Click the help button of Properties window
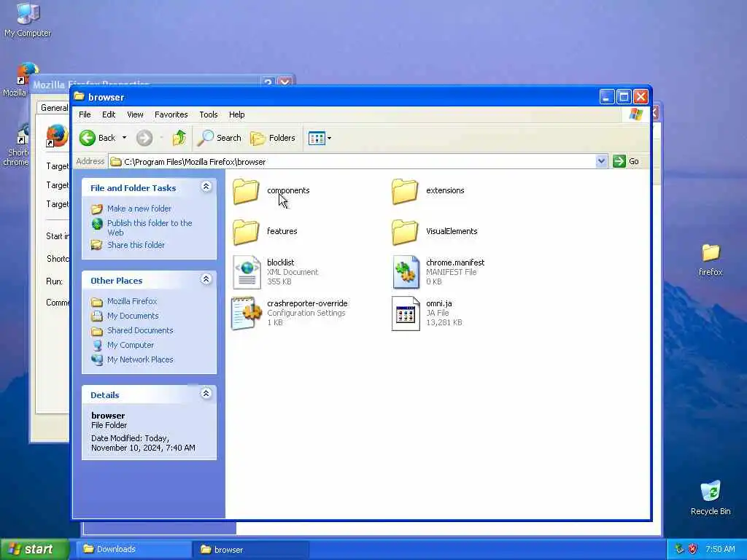 (268, 83)
